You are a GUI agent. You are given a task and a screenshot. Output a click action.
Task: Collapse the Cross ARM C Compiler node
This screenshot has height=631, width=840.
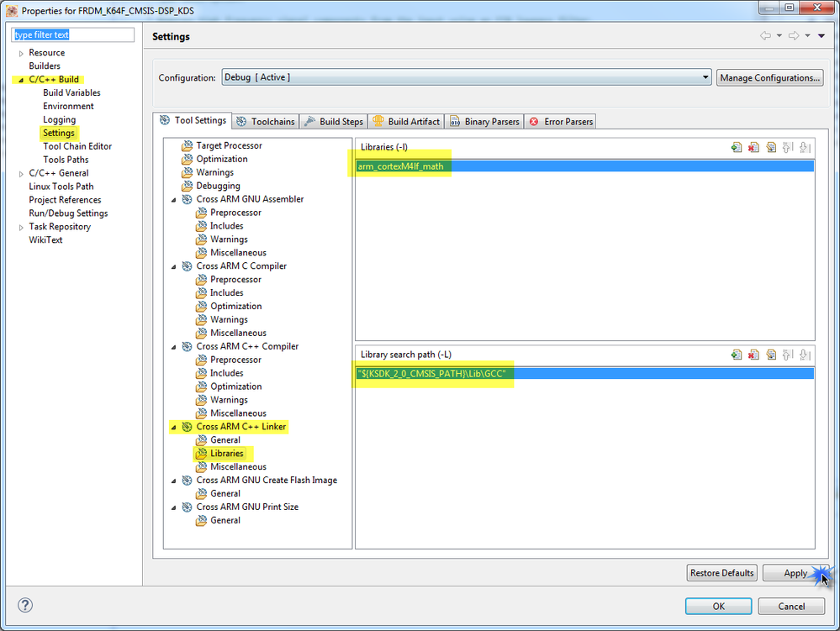(x=173, y=266)
